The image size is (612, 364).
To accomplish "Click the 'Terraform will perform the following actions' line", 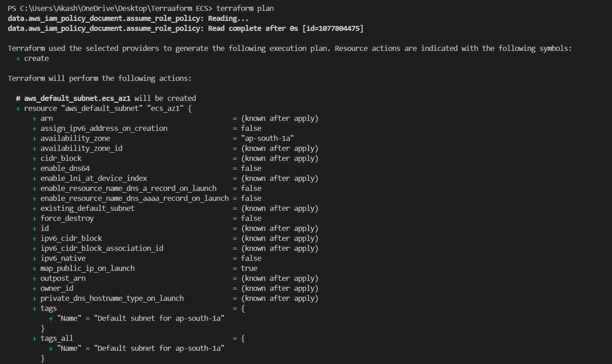I will point(100,79).
